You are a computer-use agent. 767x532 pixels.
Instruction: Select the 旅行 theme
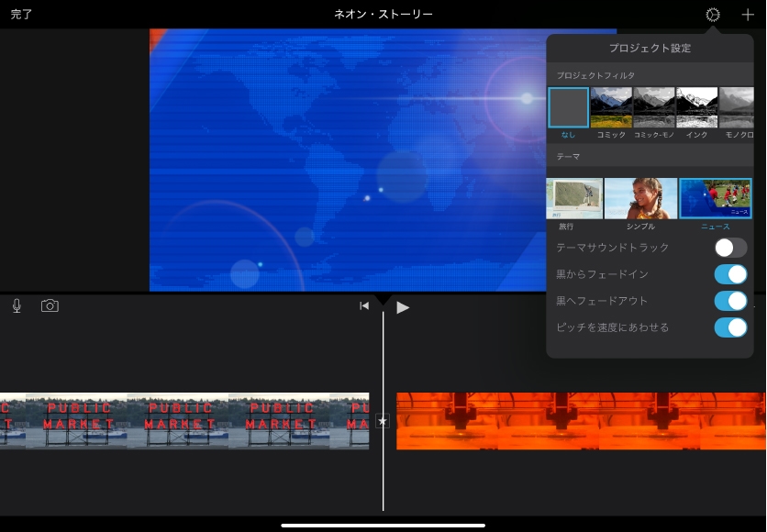574,199
